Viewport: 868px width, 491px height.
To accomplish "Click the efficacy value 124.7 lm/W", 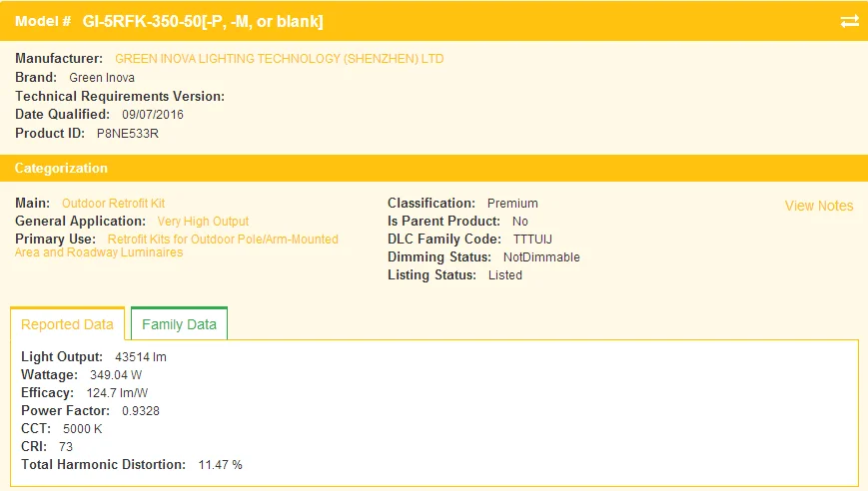I will (117, 393).
